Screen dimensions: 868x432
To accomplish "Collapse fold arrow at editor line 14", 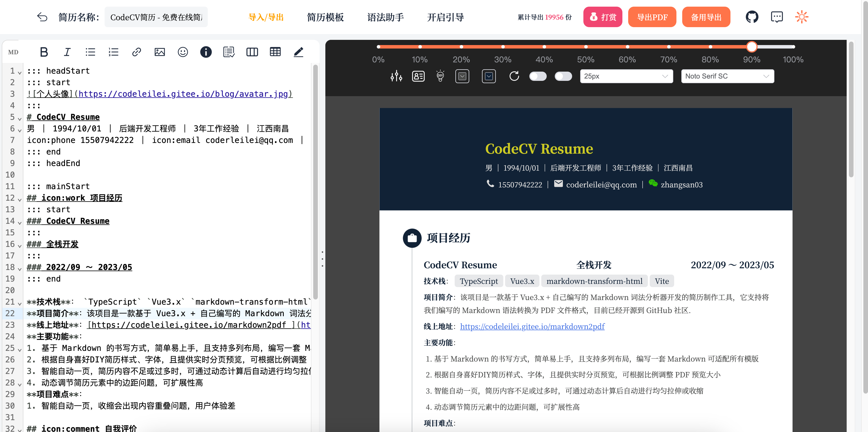I will tap(20, 223).
